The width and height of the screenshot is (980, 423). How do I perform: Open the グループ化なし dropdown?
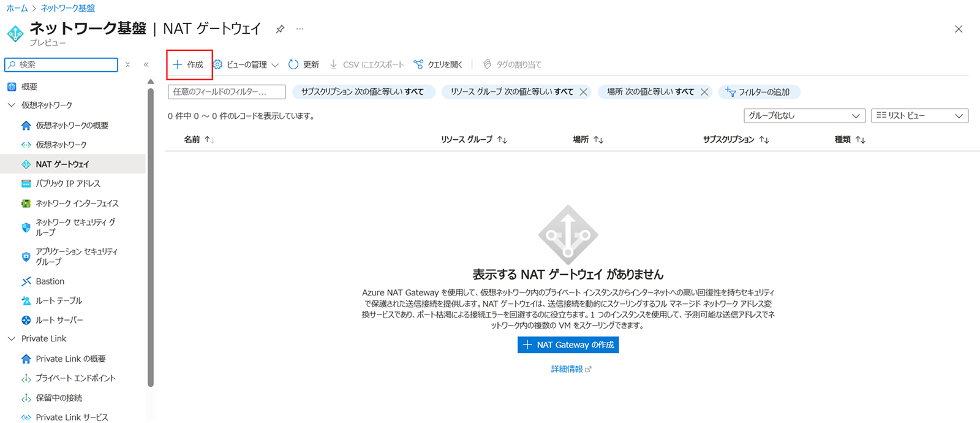click(804, 116)
